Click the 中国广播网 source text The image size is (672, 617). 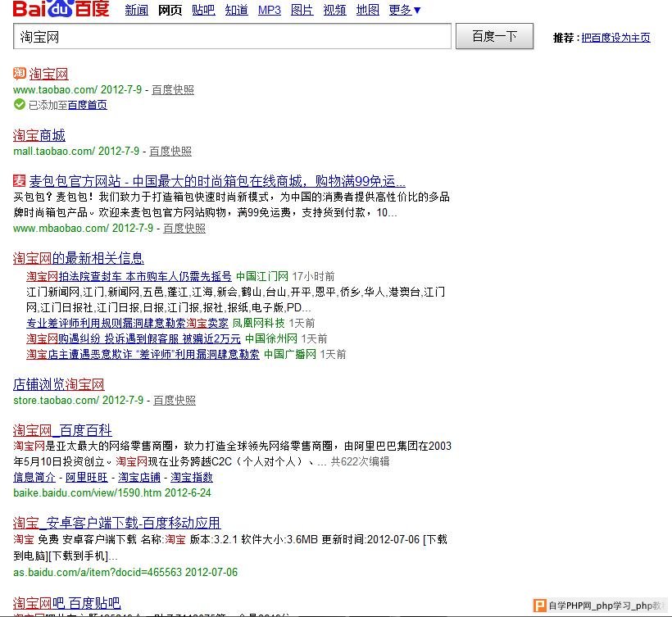coord(290,354)
